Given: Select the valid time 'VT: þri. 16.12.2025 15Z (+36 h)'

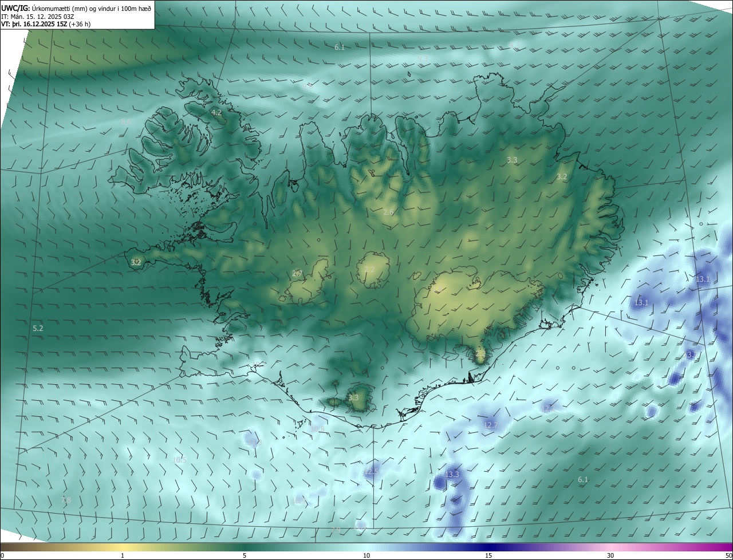Looking at the screenshot, I should coord(46,24).
